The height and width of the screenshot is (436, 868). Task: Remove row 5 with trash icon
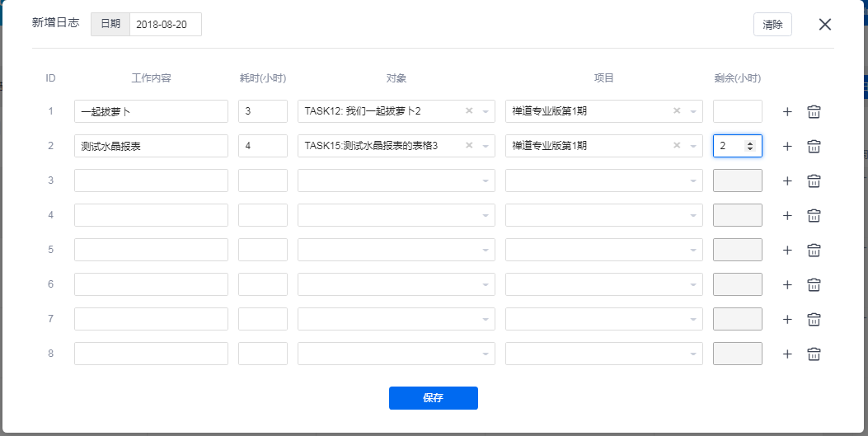(x=814, y=250)
